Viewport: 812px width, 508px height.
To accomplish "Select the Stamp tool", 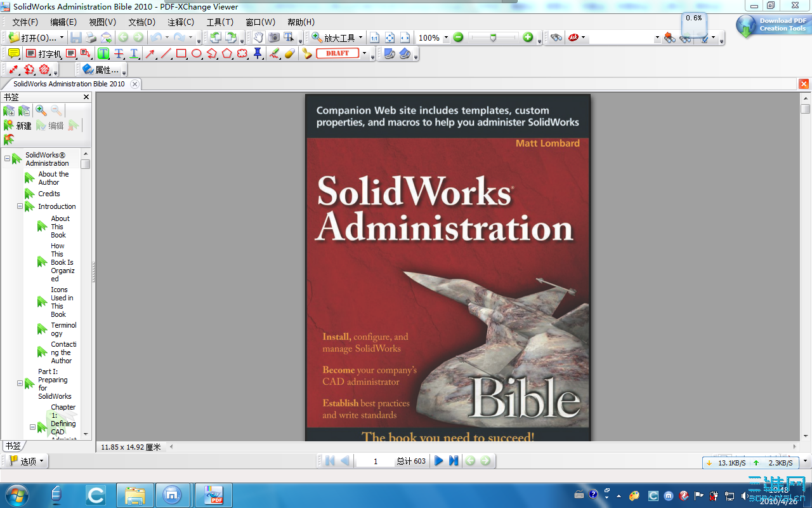I will coord(306,53).
